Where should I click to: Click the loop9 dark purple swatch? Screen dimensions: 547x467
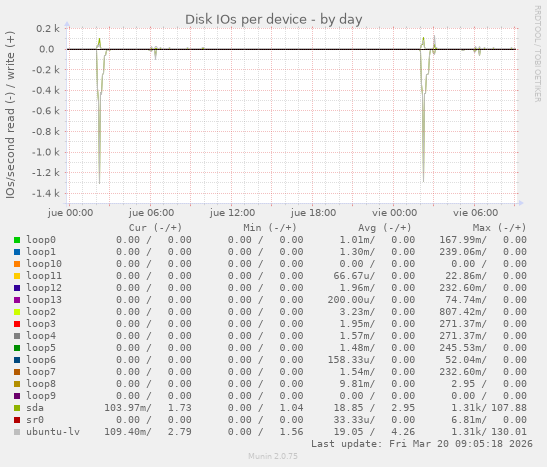pos(17,396)
